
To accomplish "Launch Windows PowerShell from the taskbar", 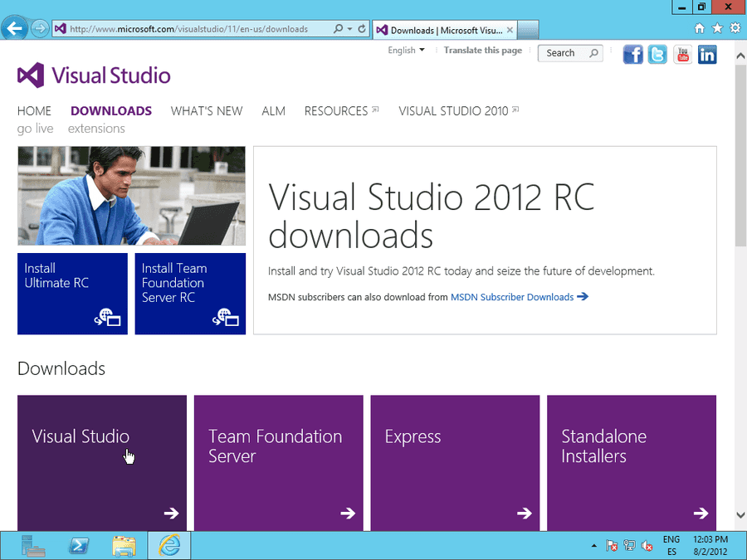I will click(x=79, y=546).
